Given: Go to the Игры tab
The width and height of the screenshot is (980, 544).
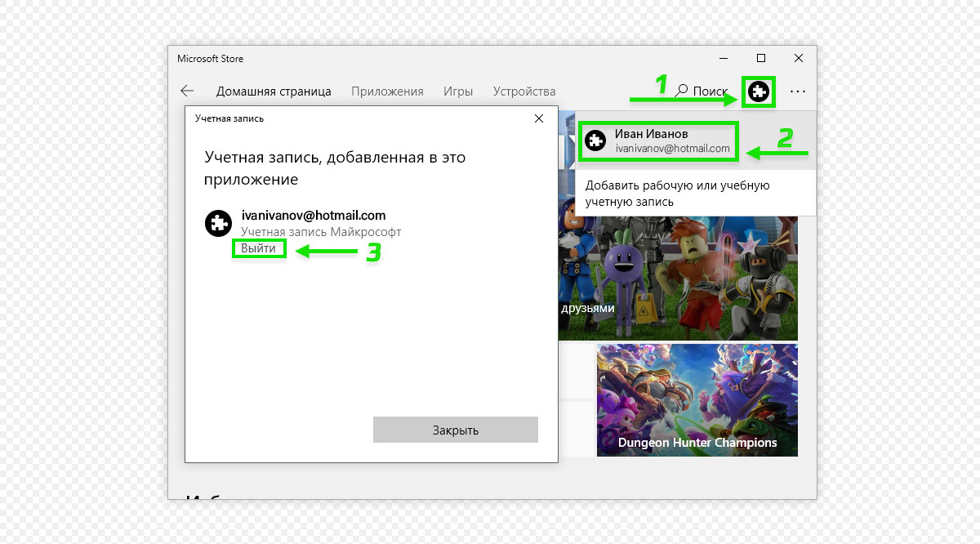Looking at the screenshot, I should pos(458,91).
